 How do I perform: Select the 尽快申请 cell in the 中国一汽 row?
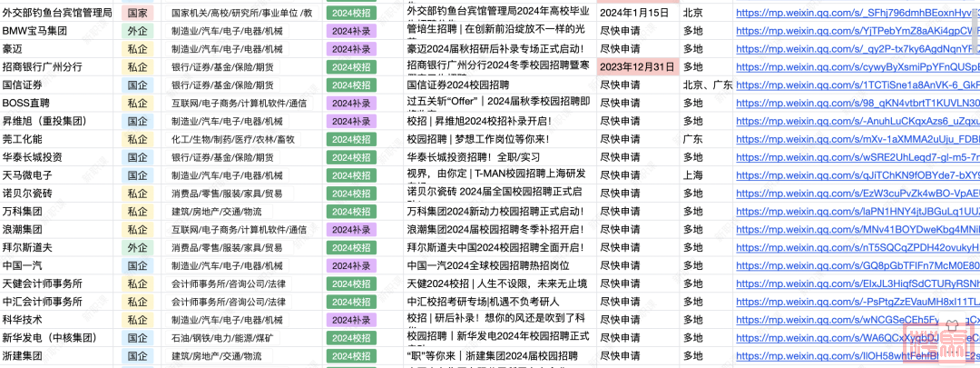click(638, 265)
